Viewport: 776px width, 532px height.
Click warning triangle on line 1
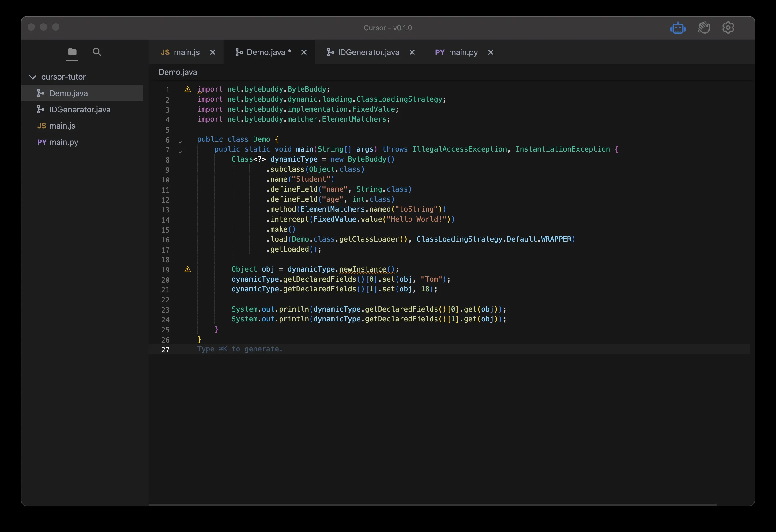point(188,89)
